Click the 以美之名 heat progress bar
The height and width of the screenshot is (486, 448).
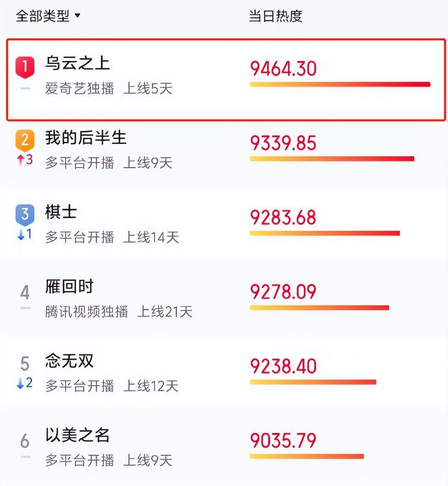click(307, 456)
